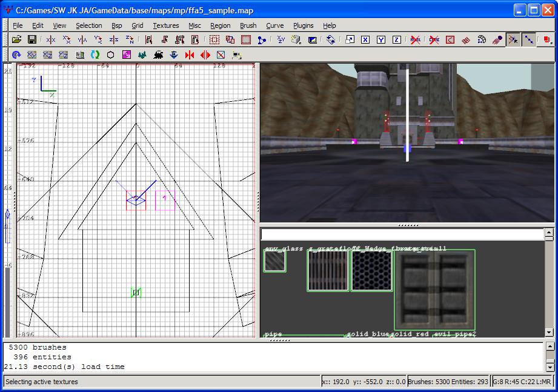Click the crossed-out square icon
This screenshot has height=392, width=558.
click(x=221, y=55)
